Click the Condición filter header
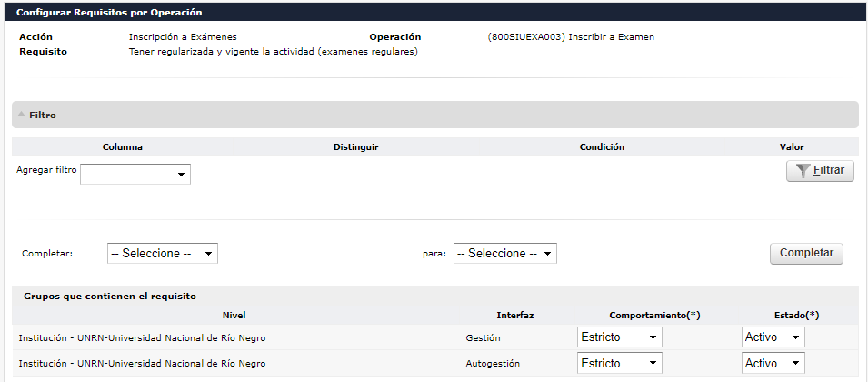The width and height of the screenshot is (868, 382). click(x=602, y=146)
